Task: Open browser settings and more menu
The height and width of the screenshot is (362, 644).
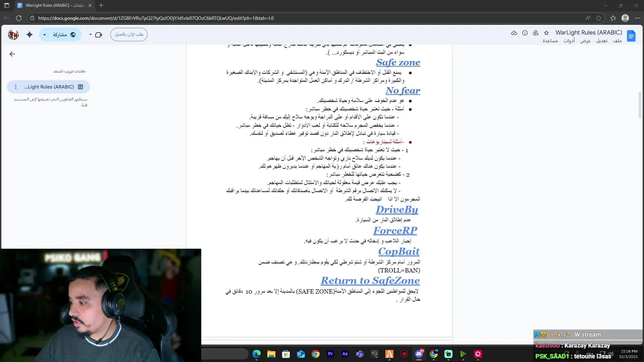Action: (637, 18)
